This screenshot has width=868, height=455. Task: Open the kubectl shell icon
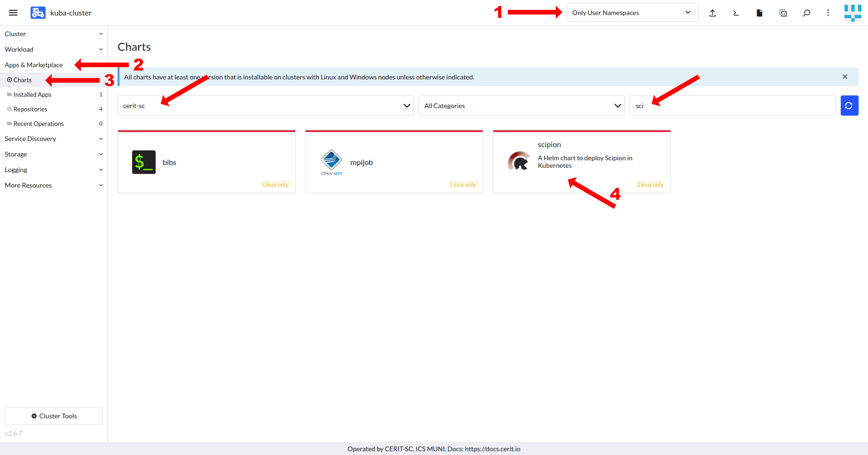pyautogui.click(x=736, y=13)
